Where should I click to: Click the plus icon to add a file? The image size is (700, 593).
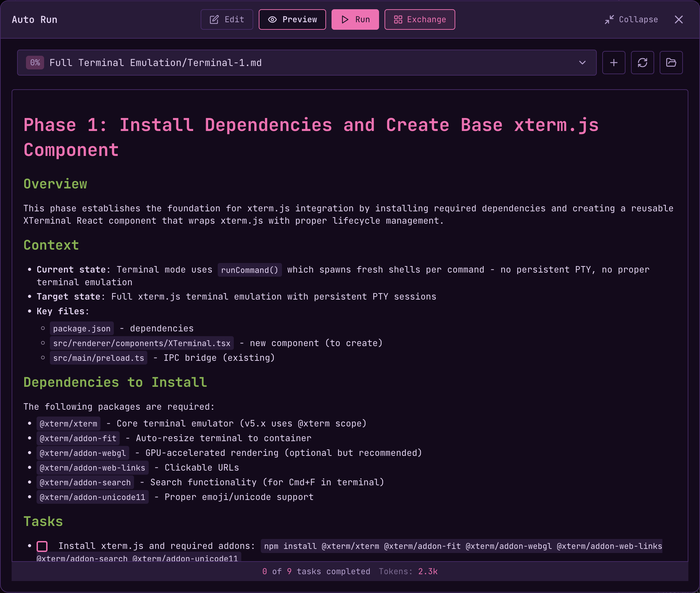coord(614,63)
